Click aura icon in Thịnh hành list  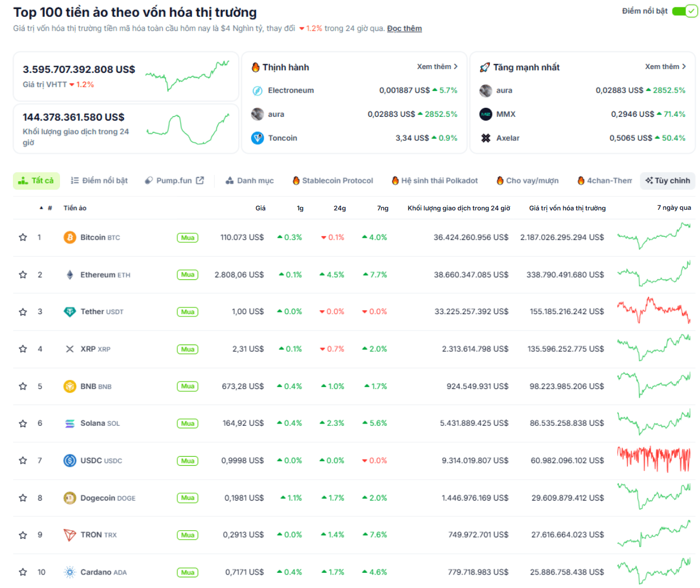[x=257, y=114]
